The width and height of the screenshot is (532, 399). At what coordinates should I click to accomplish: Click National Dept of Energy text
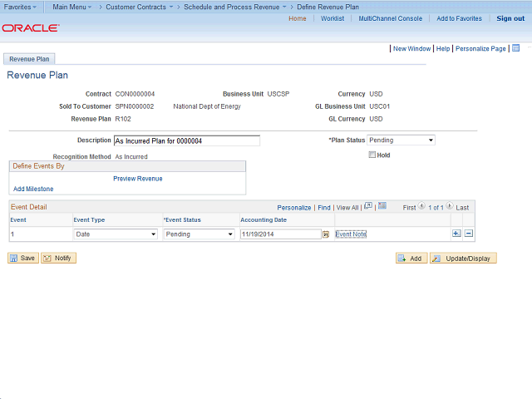point(207,106)
